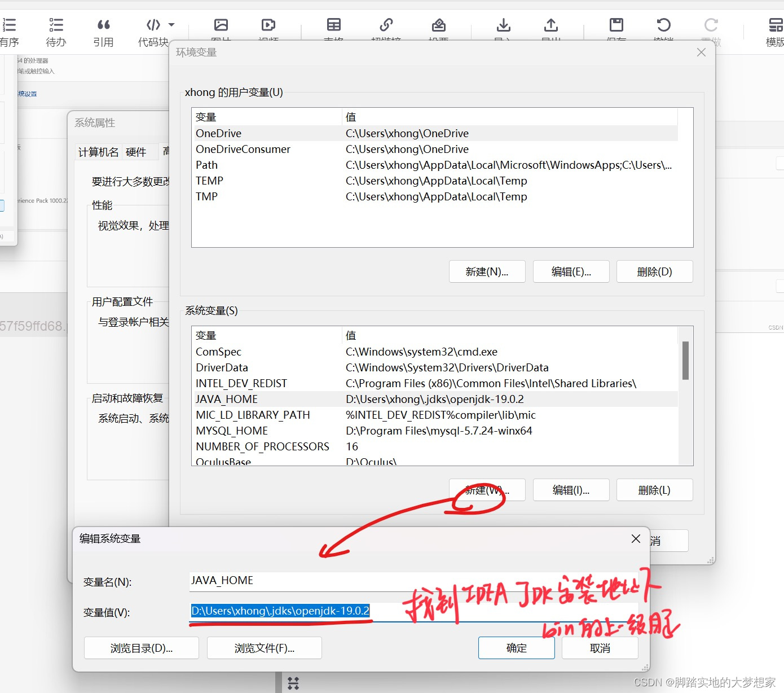Close the Edit System Variable dialog
Screen dimensions: 784x693
pyautogui.click(x=636, y=538)
